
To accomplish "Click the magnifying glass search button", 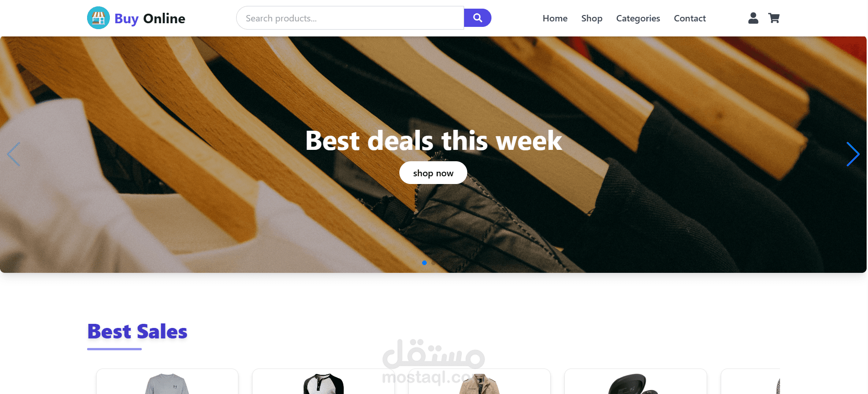I will coord(477,18).
